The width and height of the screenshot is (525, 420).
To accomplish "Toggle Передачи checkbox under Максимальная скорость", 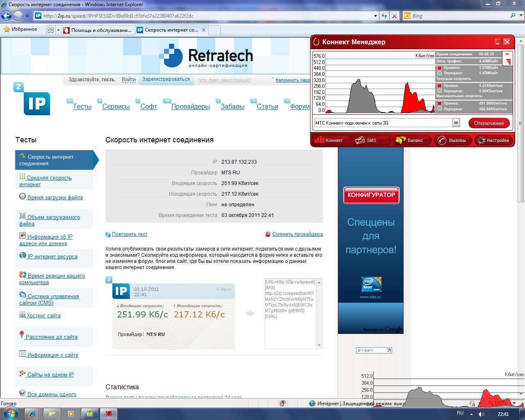I will click(439, 109).
